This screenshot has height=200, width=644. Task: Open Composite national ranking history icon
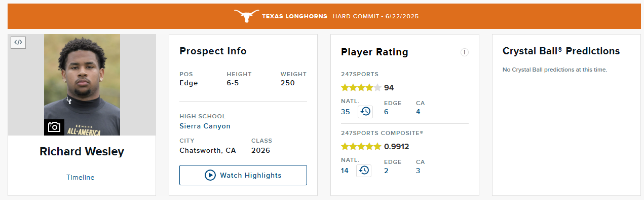(364, 171)
